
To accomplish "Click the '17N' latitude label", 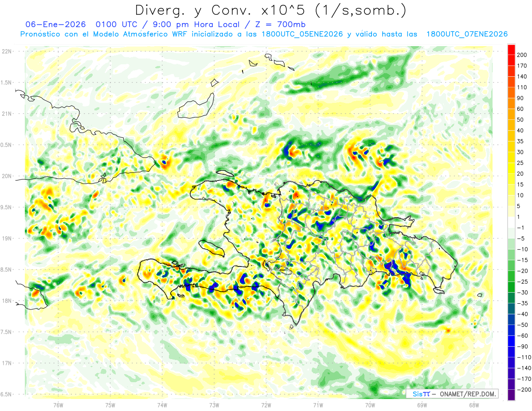I will [x=6, y=363].
